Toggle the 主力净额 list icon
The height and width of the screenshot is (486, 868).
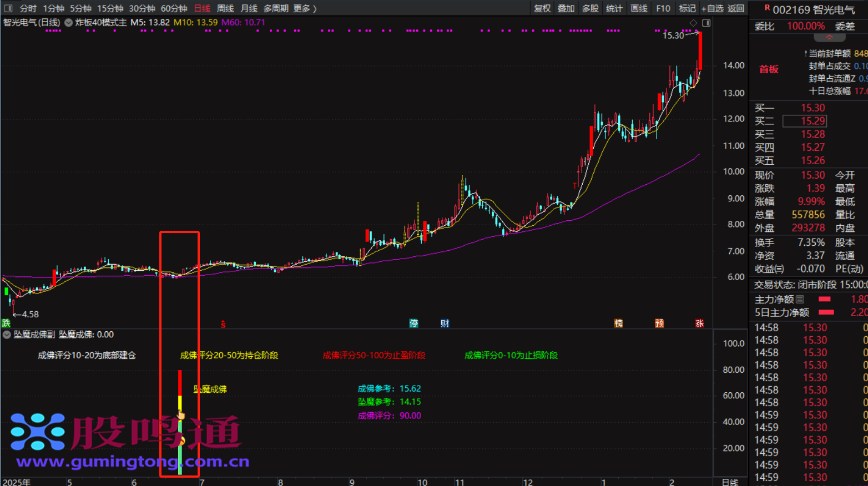[x=800, y=299]
